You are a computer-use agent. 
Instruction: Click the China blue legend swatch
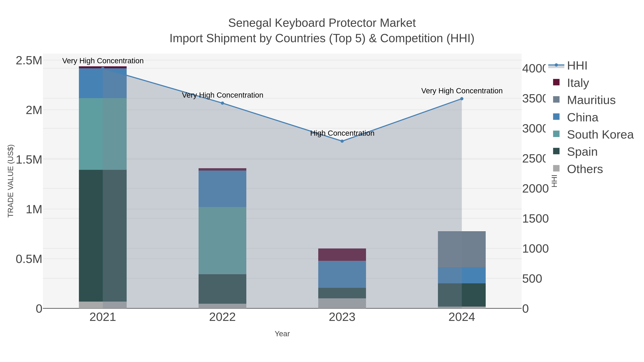point(556,117)
